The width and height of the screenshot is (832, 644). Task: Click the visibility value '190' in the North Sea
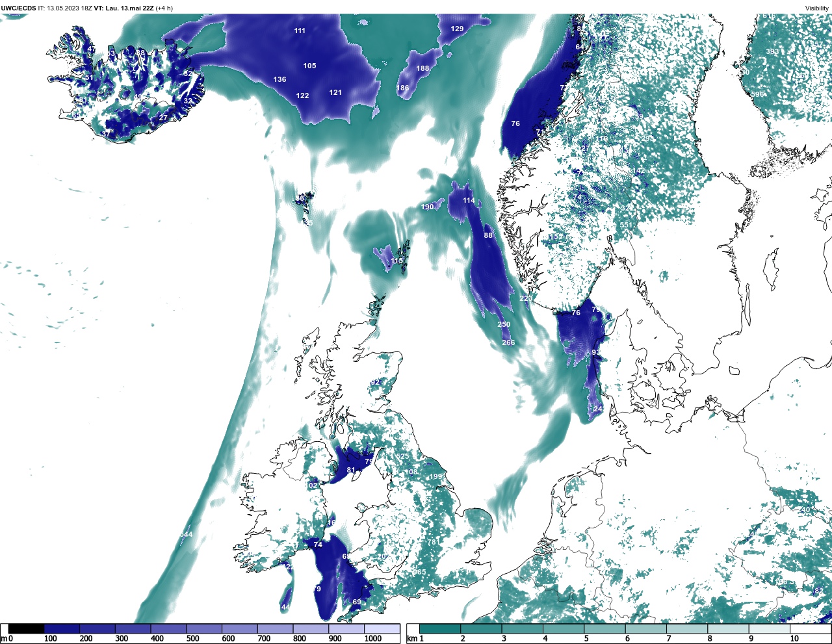[427, 207]
